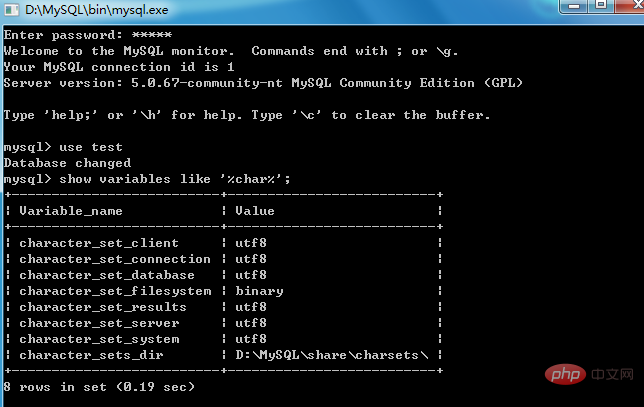
Task: Click the mysql.exe console icon in title bar
Action: (12, 10)
